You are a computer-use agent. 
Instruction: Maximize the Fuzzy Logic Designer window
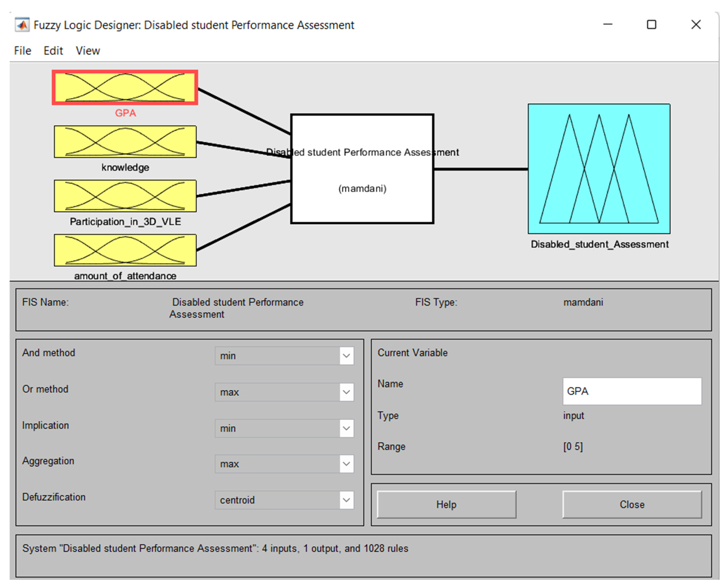(651, 25)
